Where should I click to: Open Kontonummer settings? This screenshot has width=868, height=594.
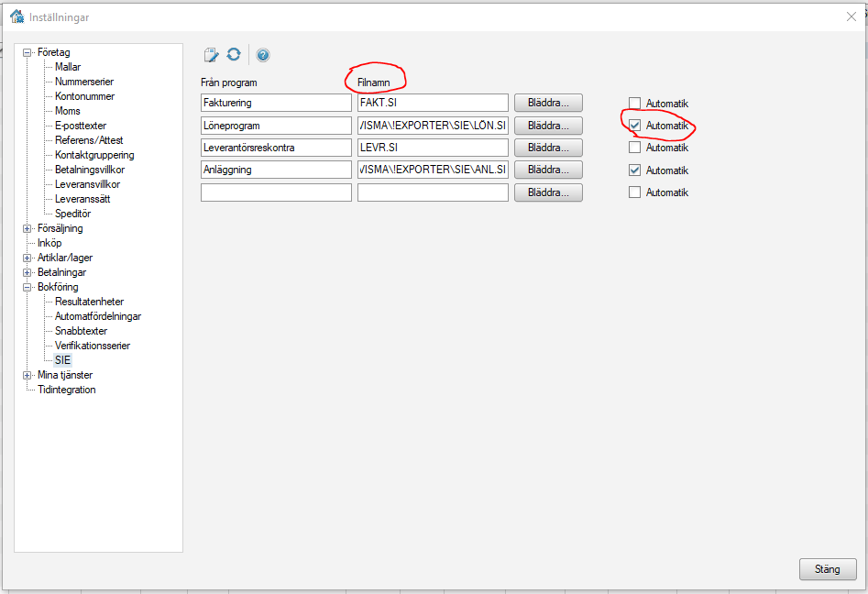pos(84,96)
